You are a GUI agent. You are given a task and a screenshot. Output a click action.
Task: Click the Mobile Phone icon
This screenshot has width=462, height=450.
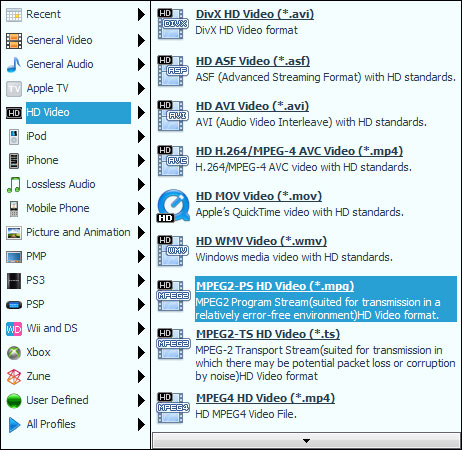coord(14,208)
